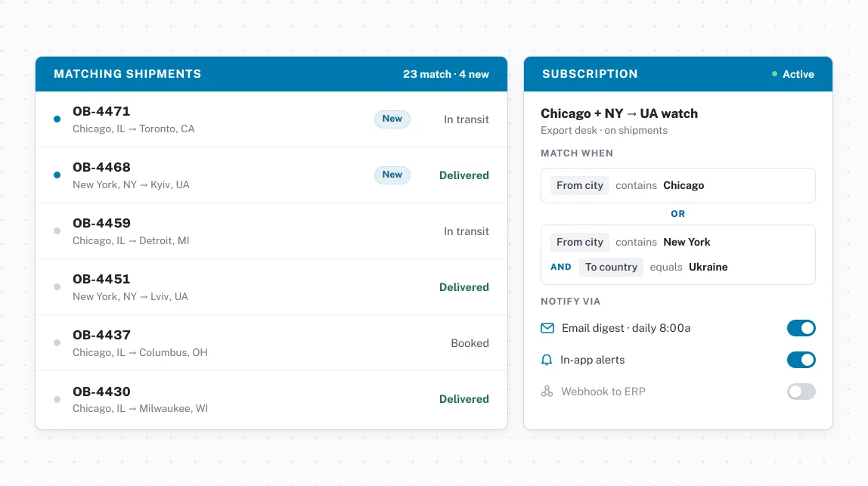Click contains operator in New York rule
The height and width of the screenshot is (486, 868).
(636, 242)
